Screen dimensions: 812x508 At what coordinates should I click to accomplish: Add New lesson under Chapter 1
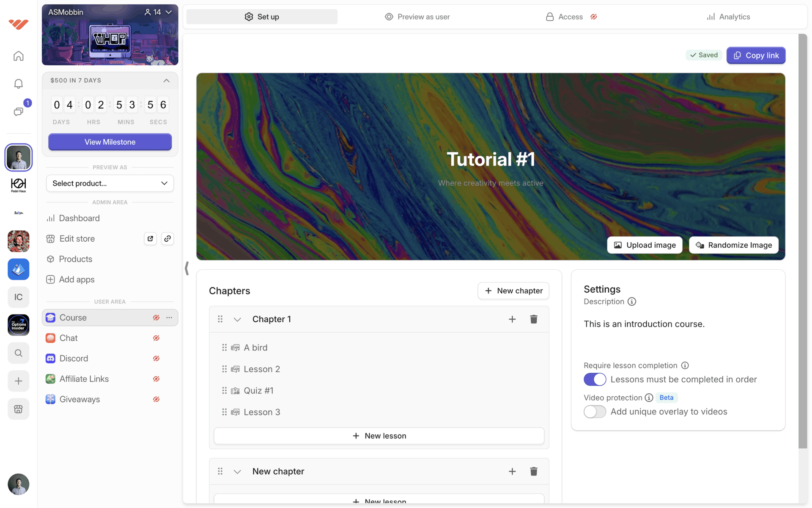[379, 436]
